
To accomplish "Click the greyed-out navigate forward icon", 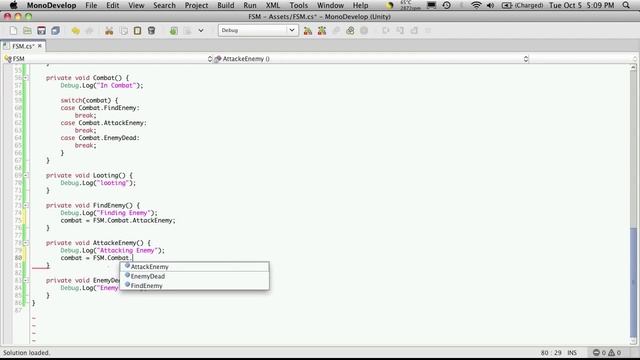I will 187,31.
